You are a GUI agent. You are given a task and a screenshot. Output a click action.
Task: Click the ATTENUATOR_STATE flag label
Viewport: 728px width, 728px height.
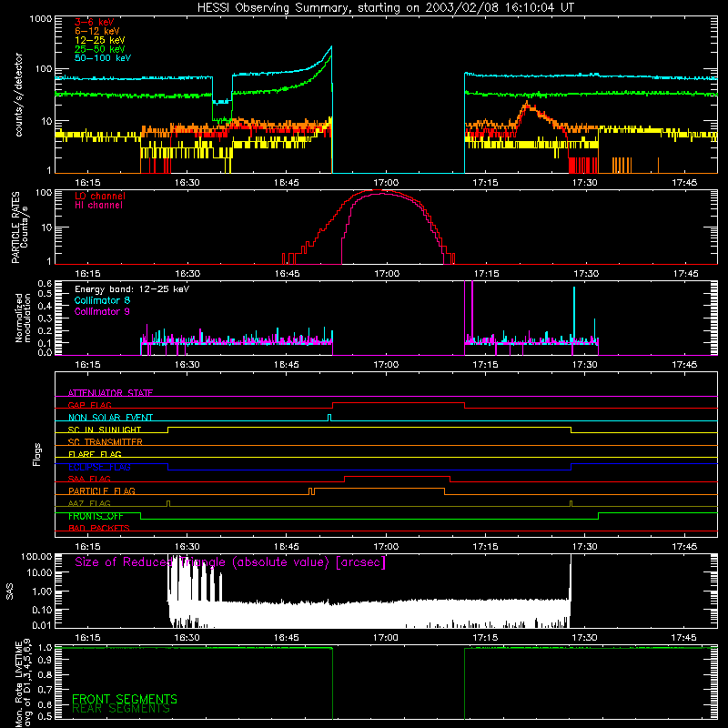110,393
